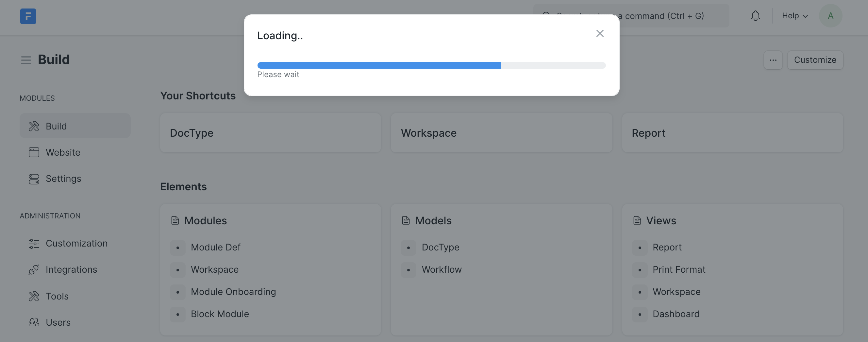Open the notifications bell
868x342 pixels.
(x=755, y=16)
